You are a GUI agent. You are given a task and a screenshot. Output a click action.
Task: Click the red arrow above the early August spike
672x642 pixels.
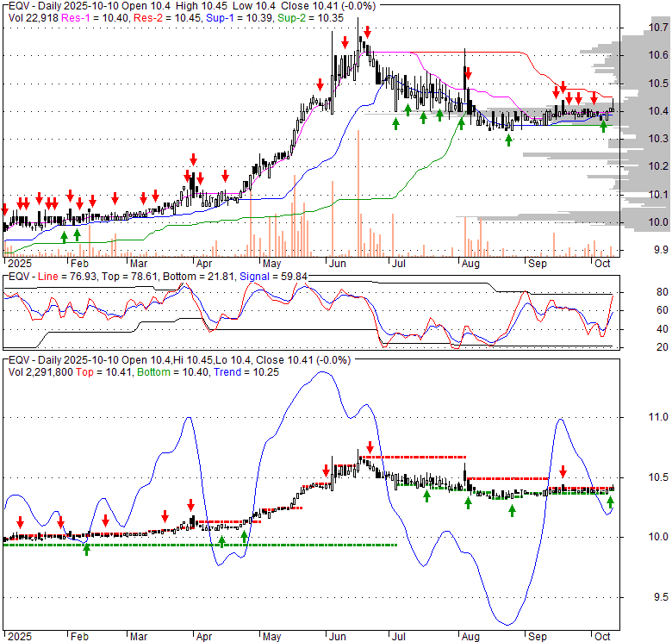coord(468,72)
